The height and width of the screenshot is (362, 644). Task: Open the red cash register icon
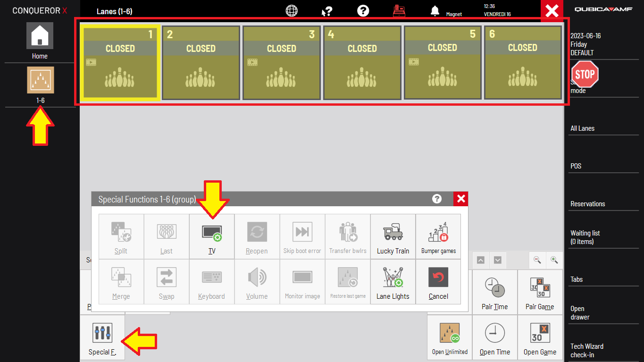tap(399, 11)
